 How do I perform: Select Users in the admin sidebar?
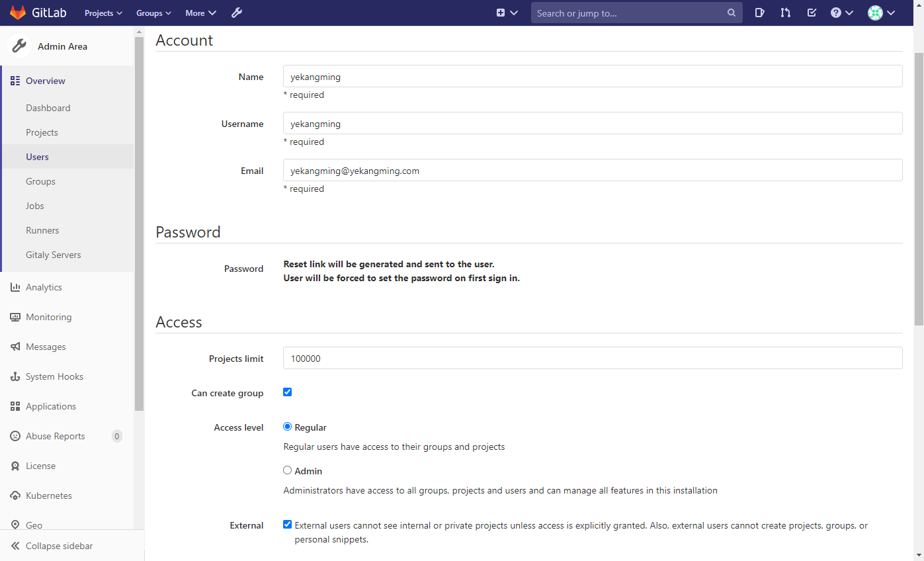click(37, 156)
